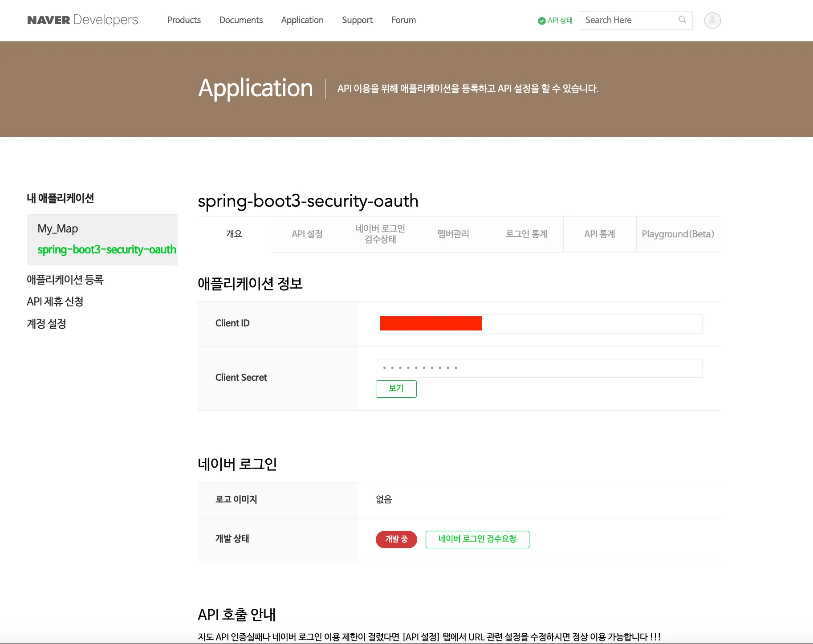813x644 pixels.
Task: Click the Client ID field
Action: click(x=539, y=324)
